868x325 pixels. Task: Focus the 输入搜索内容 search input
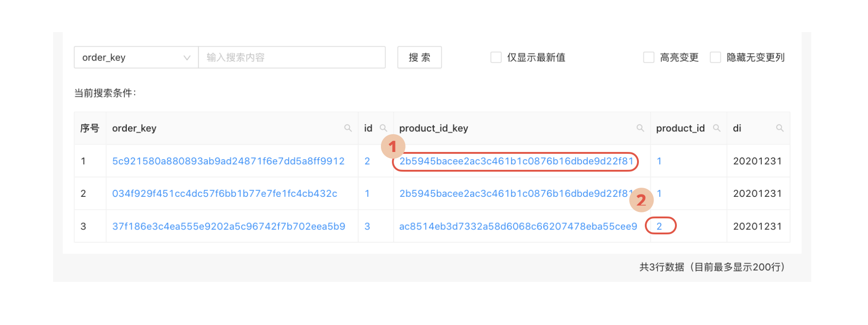[292, 57]
